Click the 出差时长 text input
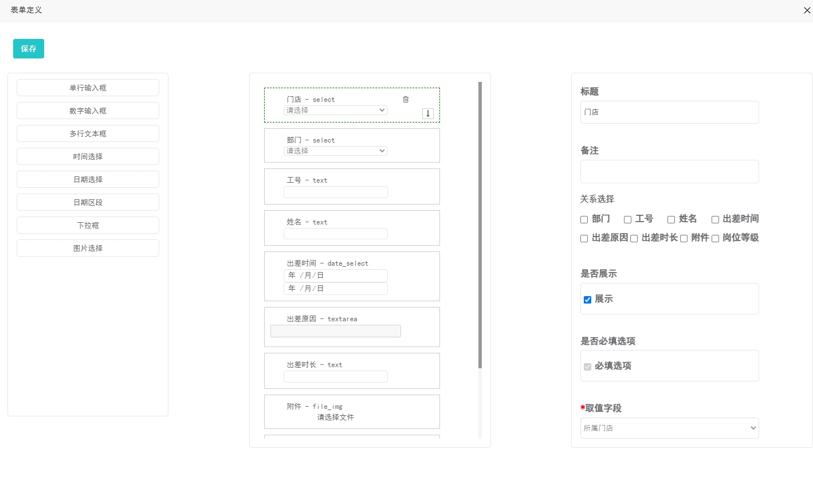 coord(336,376)
